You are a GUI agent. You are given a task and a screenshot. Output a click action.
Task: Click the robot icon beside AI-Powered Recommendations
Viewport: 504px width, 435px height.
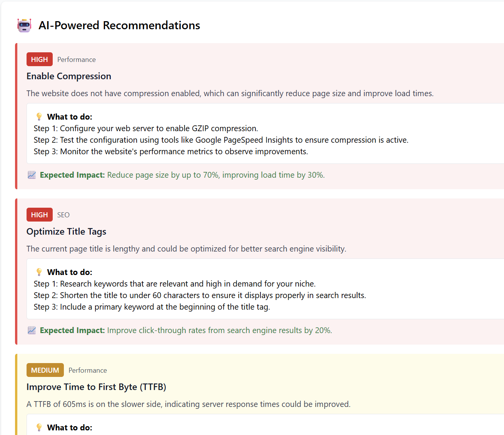[24, 25]
